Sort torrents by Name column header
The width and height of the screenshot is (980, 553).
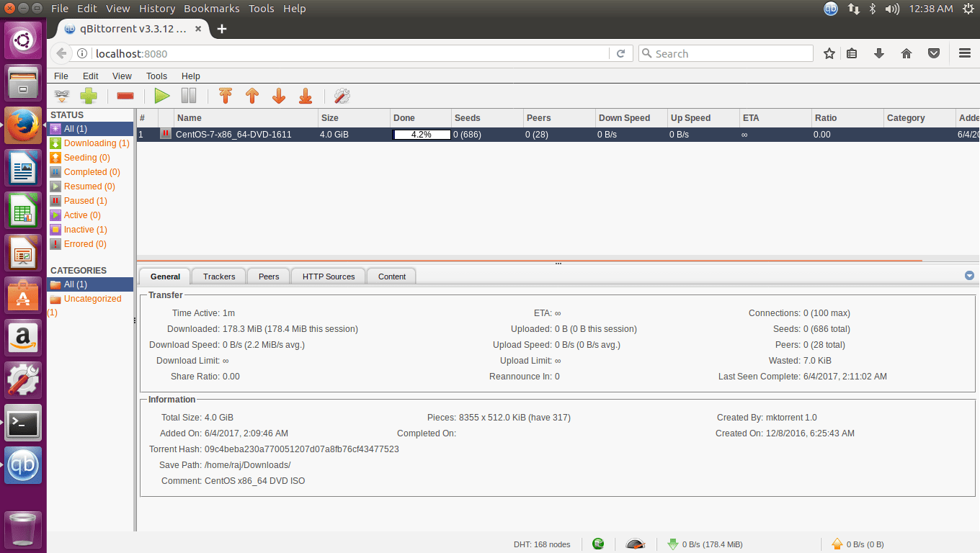pos(246,118)
